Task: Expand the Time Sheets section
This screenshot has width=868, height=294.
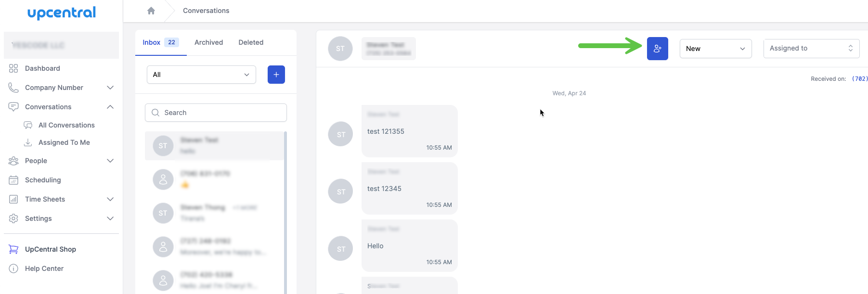Action: coord(110,199)
